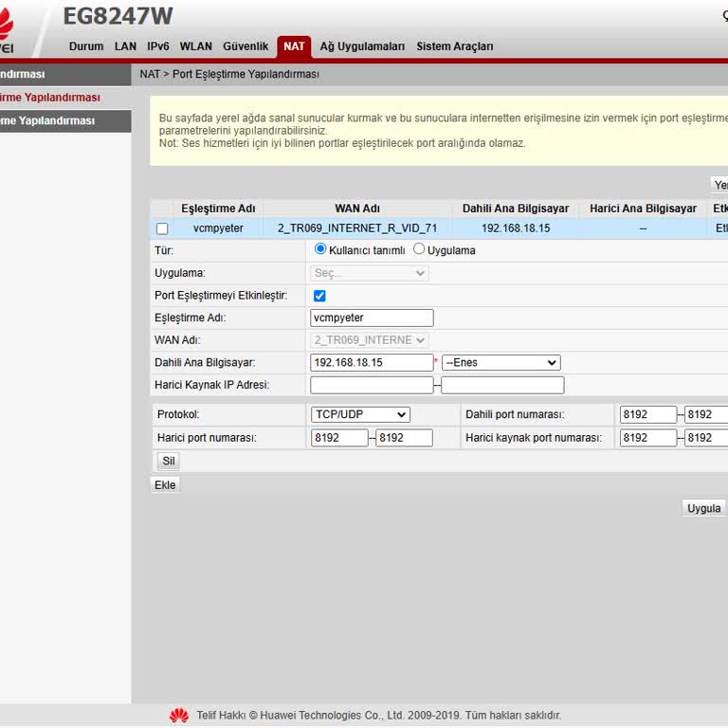728x728 pixels.
Task: Click the Dahili Ana Bilgisayar IP field
Action: click(372, 363)
